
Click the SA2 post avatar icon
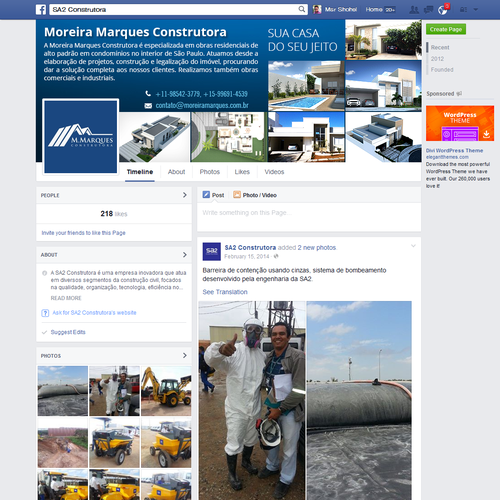click(212, 251)
